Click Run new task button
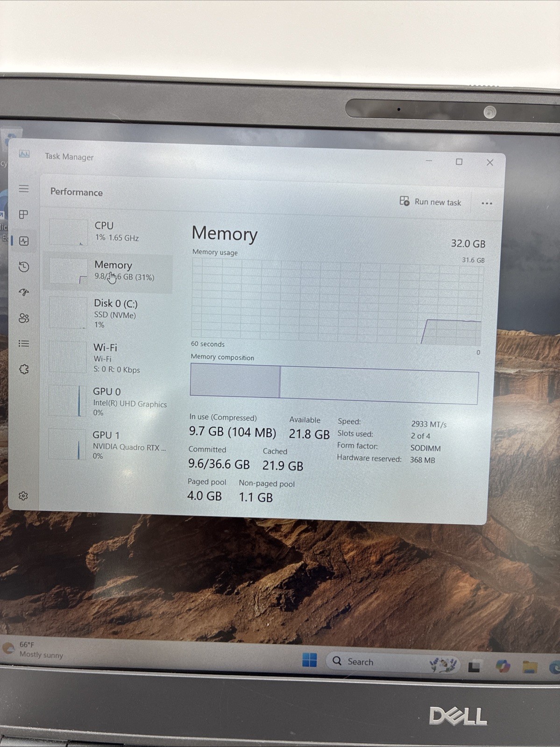This screenshot has width=560, height=747. [x=430, y=202]
